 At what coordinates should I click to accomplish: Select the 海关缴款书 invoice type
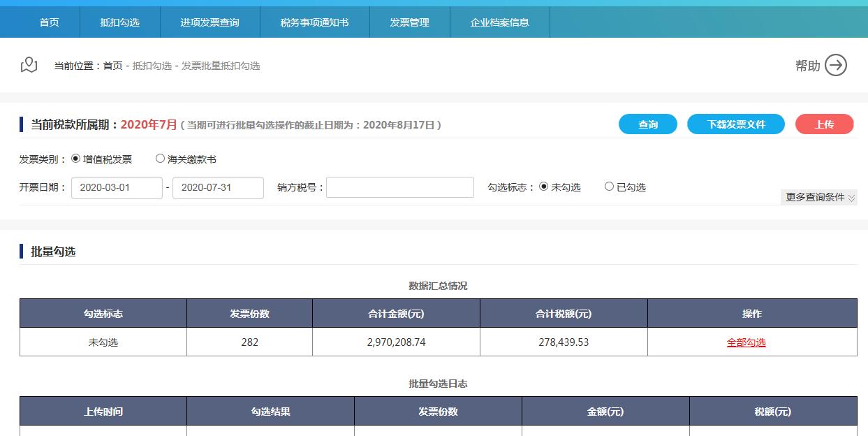tap(159, 157)
